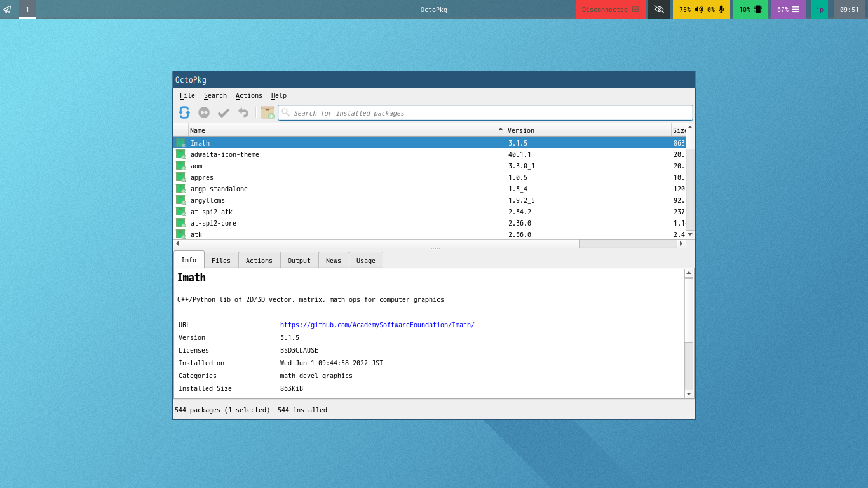Screen dimensions: 868x488
Task: Open the File menu
Action: click(187, 95)
